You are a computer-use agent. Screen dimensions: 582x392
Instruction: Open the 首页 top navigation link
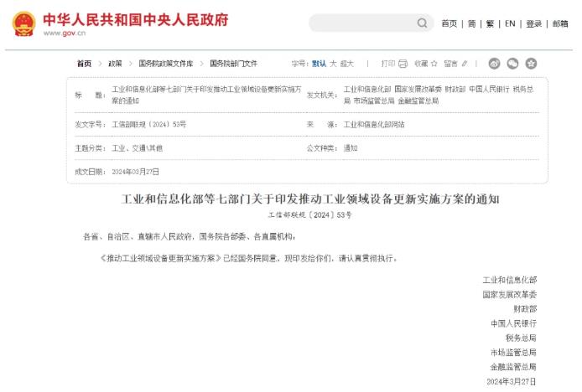click(x=449, y=23)
